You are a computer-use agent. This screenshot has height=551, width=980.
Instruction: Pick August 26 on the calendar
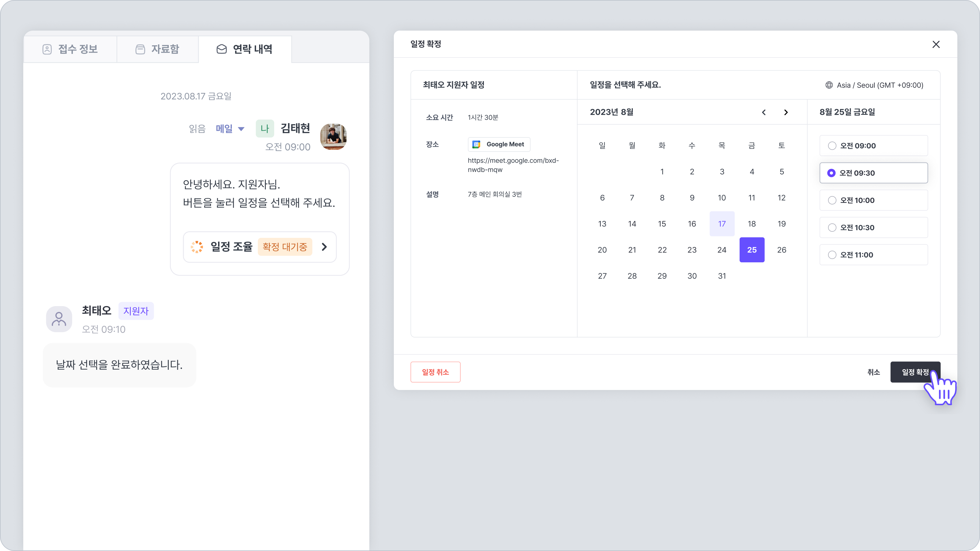click(x=782, y=250)
